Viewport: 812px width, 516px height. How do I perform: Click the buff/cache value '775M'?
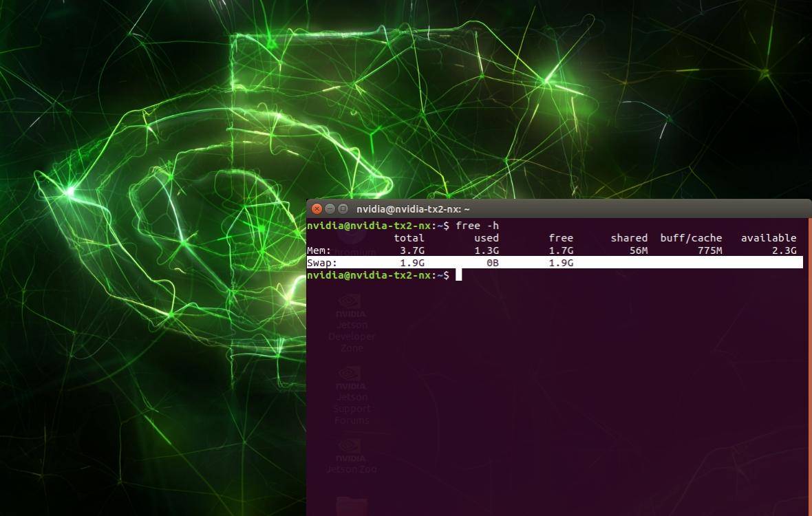coord(710,250)
